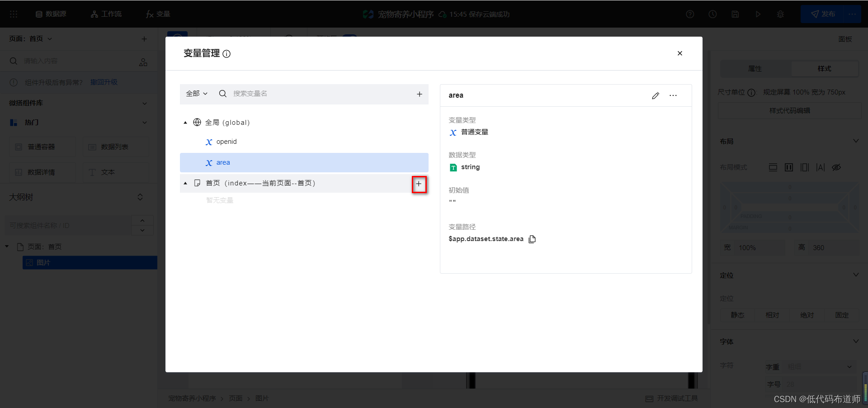Click the 首页 page file icon in tree
Viewport: 868px width, 408px height.
(x=197, y=183)
